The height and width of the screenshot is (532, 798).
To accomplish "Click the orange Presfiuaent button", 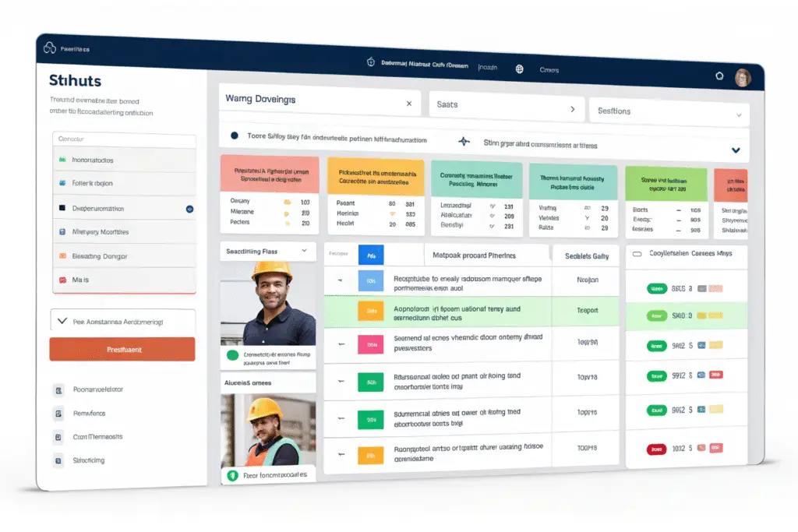I will (x=122, y=350).
